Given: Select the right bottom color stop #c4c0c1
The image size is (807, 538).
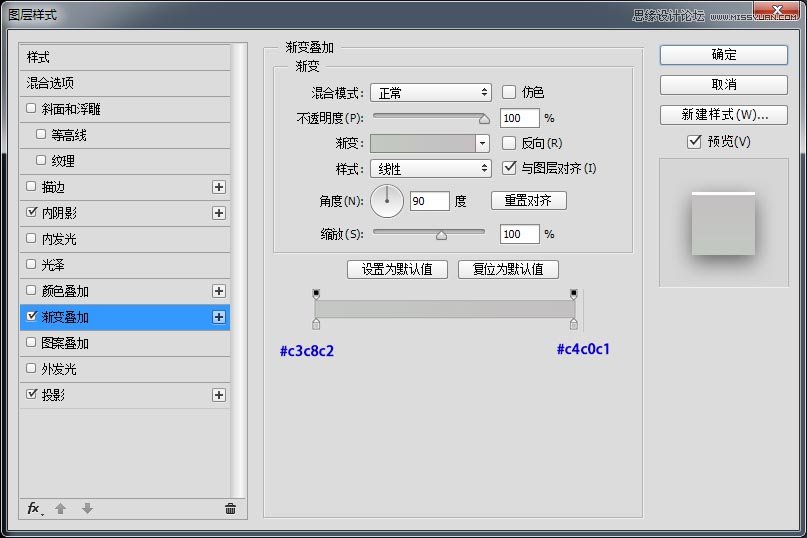Looking at the screenshot, I should tap(573, 324).
